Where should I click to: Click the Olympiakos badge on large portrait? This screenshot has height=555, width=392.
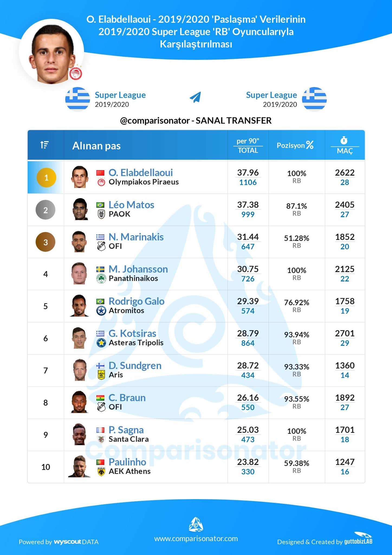click(x=76, y=73)
